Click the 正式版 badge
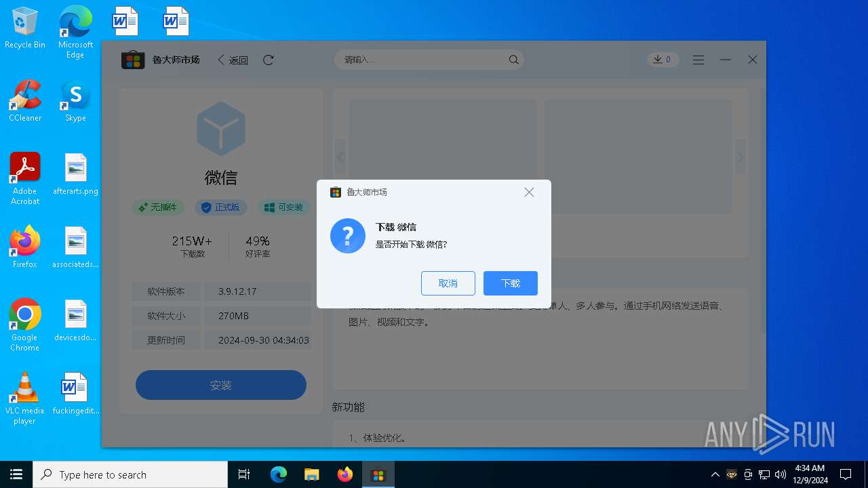Viewport: 868px width, 488px height. 221,207
